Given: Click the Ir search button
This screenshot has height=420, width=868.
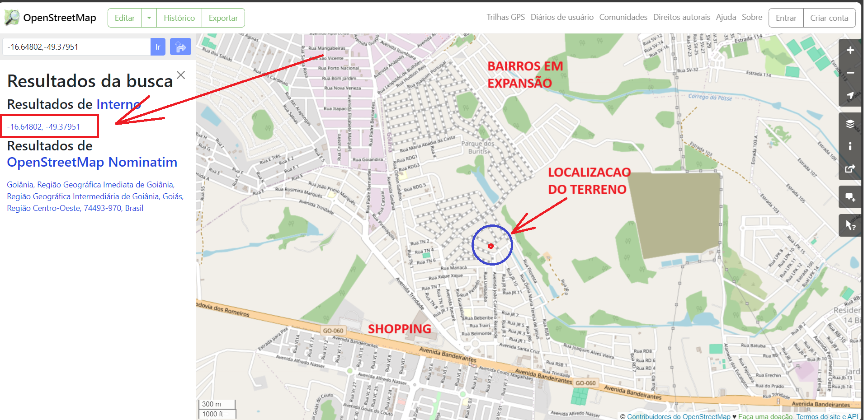Looking at the screenshot, I should 158,47.
